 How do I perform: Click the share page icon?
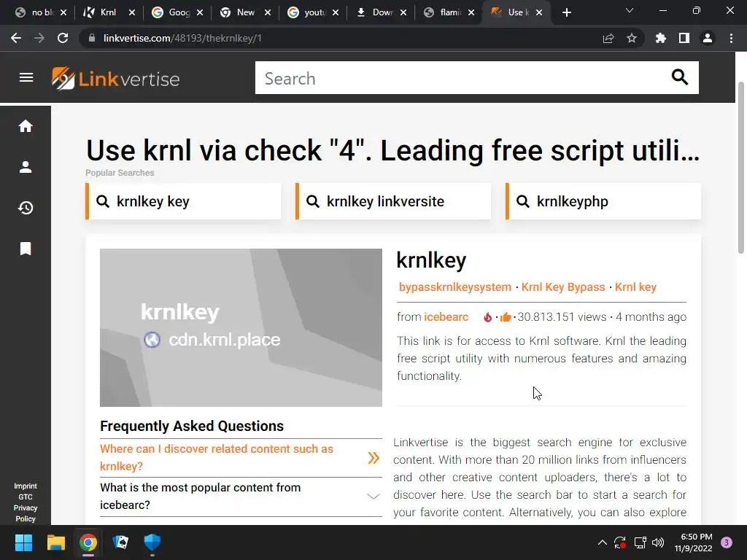608,38
